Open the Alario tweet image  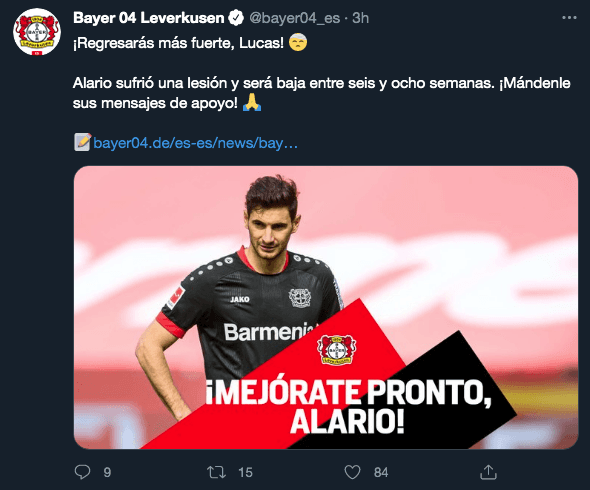(x=326, y=307)
